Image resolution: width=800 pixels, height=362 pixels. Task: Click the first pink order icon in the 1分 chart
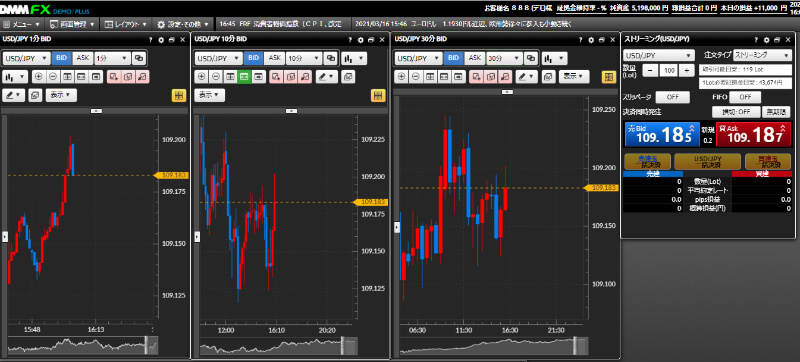pos(113,77)
